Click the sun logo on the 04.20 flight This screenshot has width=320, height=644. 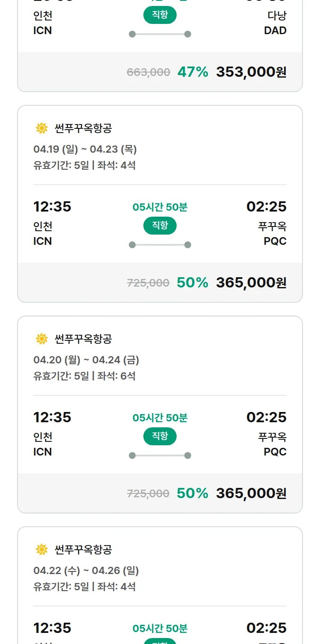pos(41,339)
